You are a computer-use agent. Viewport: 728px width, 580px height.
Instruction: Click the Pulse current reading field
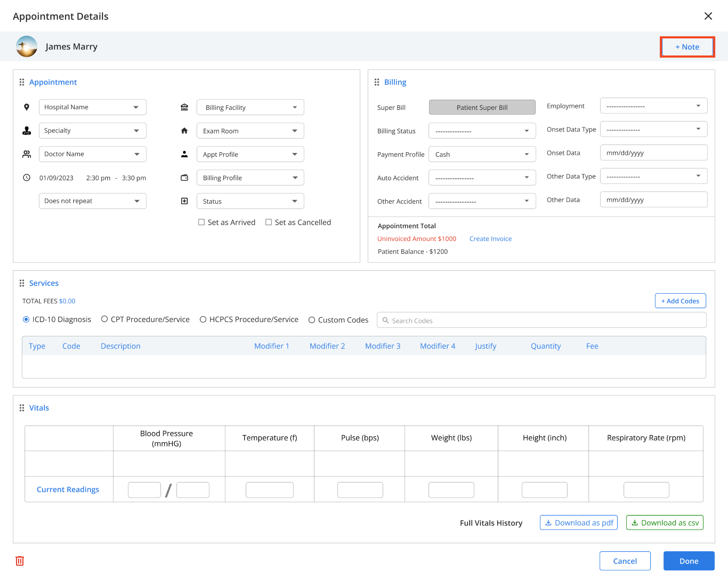pos(360,490)
